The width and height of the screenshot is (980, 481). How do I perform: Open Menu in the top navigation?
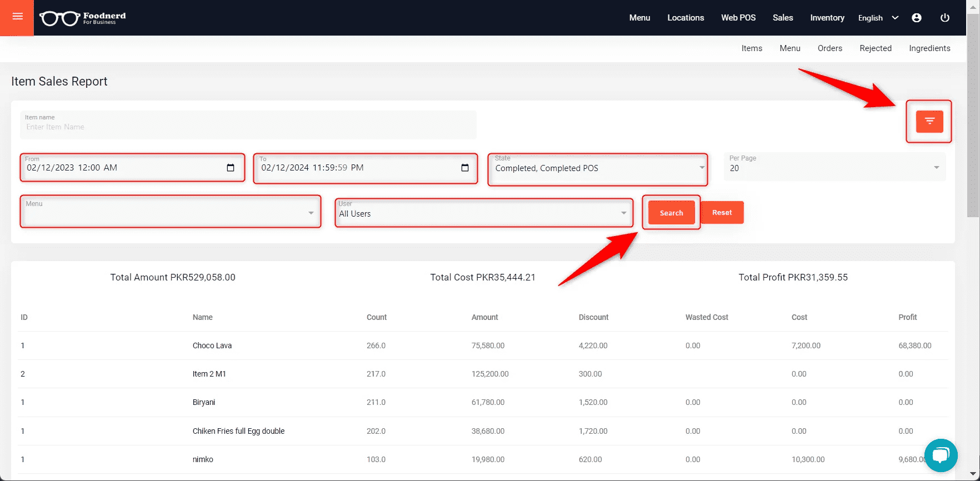coord(639,18)
